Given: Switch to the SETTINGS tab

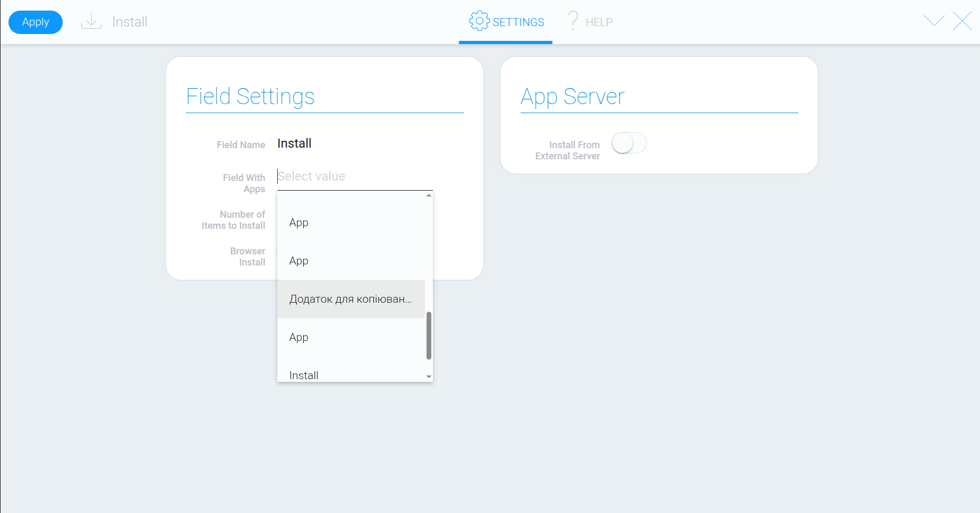Looking at the screenshot, I should click(506, 22).
